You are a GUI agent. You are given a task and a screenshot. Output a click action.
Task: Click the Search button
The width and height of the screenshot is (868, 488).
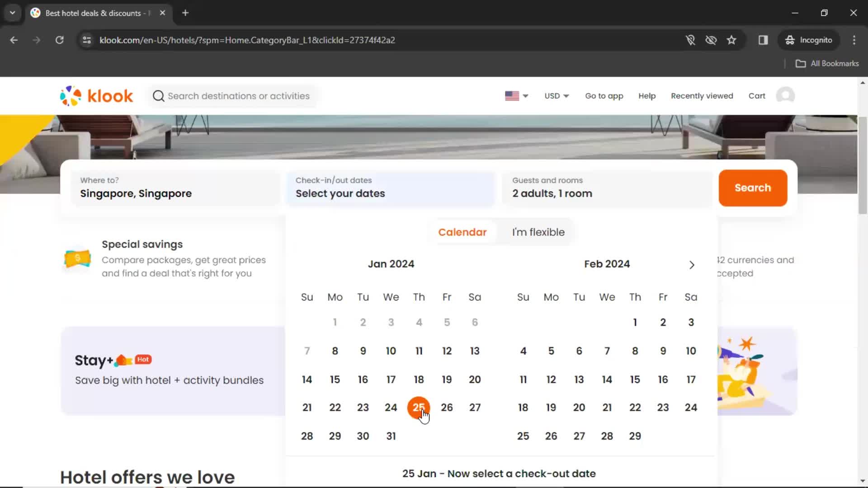click(x=753, y=188)
